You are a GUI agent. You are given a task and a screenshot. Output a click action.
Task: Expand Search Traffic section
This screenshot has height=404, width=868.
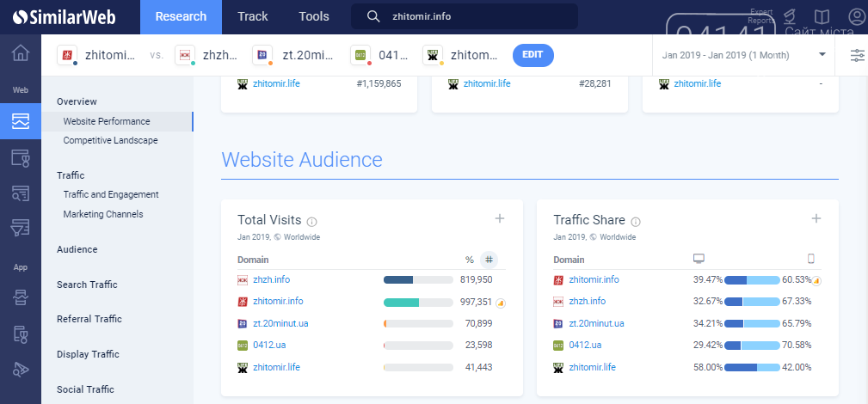tap(87, 285)
